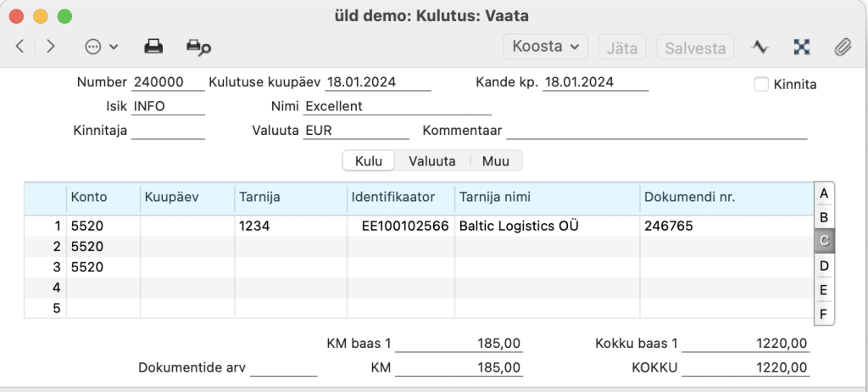
Task: Go to next record with forward arrow
Action: [51, 47]
